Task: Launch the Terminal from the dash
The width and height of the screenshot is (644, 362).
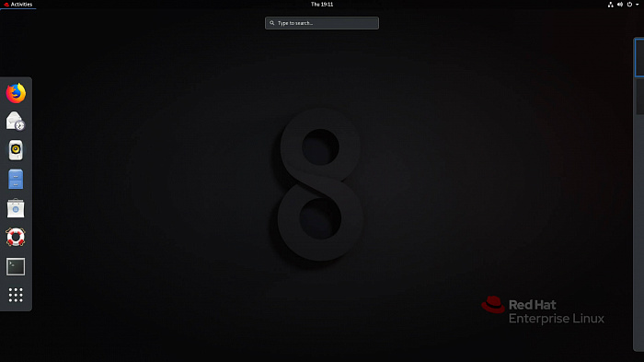Action: point(16,266)
